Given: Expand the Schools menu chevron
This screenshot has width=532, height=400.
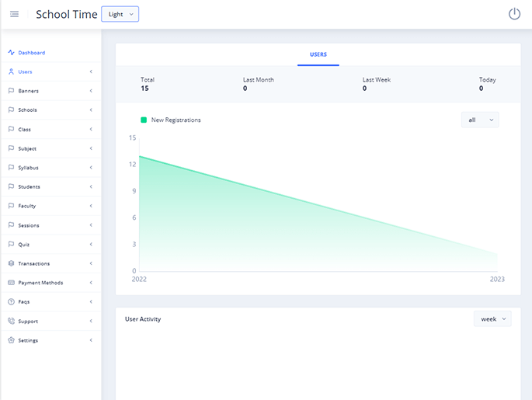Looking at the screenshot, I should coord(91,110).
